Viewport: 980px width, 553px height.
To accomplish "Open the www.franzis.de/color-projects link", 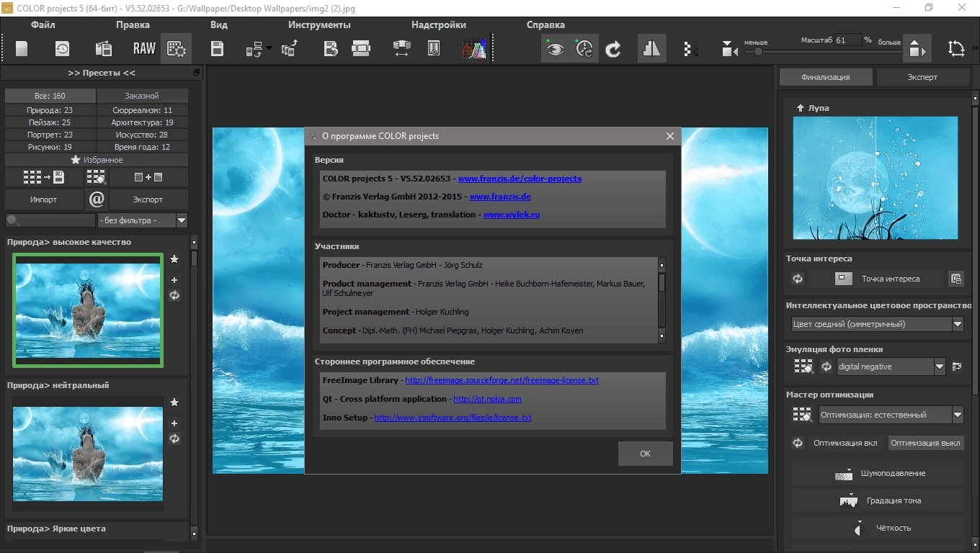I will click(x=520, y=179).
